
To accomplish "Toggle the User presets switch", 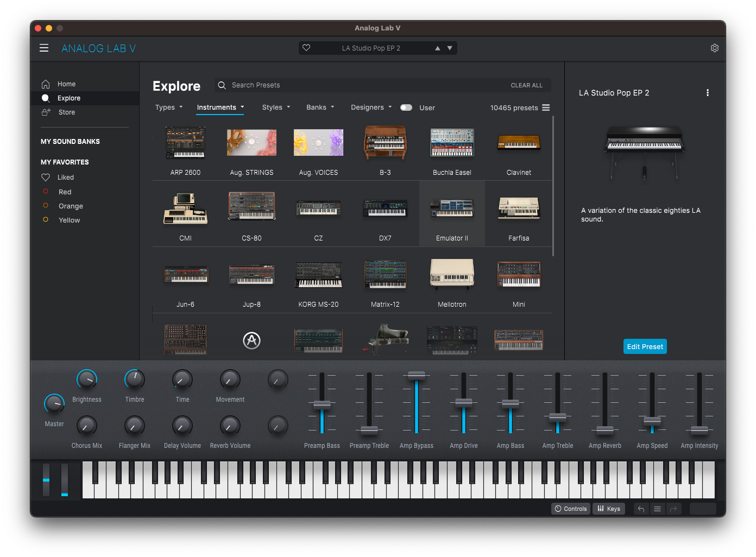I will pos(406,107).
